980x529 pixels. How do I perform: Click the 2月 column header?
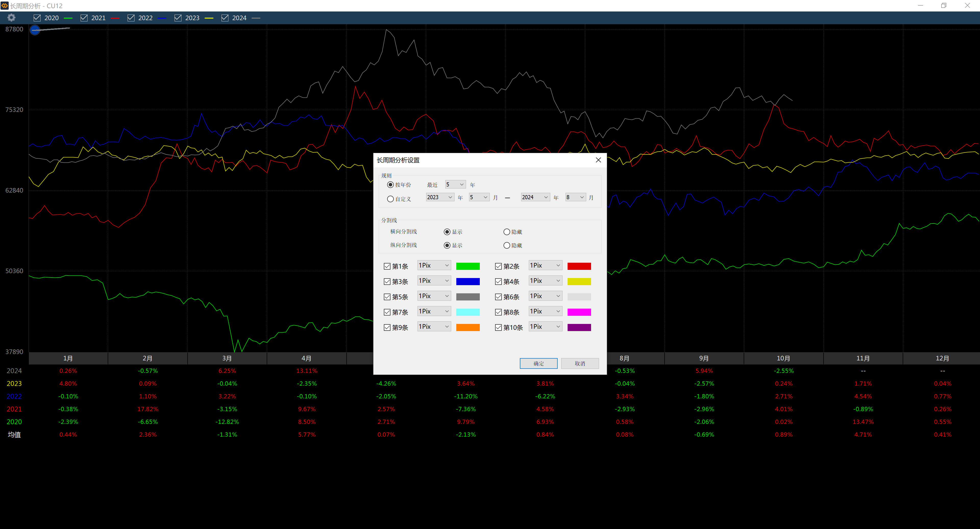pyautogui.click(x=148, y=358)
